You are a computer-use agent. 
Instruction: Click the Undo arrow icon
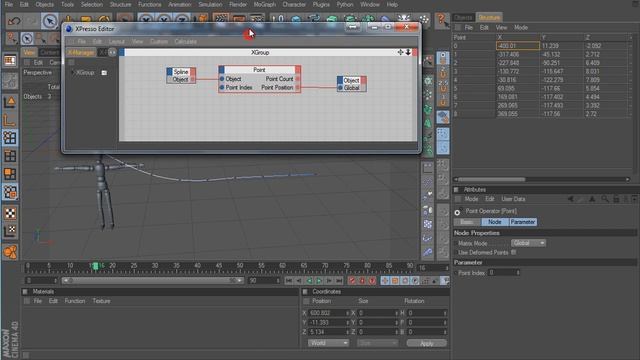coord(15,21)
